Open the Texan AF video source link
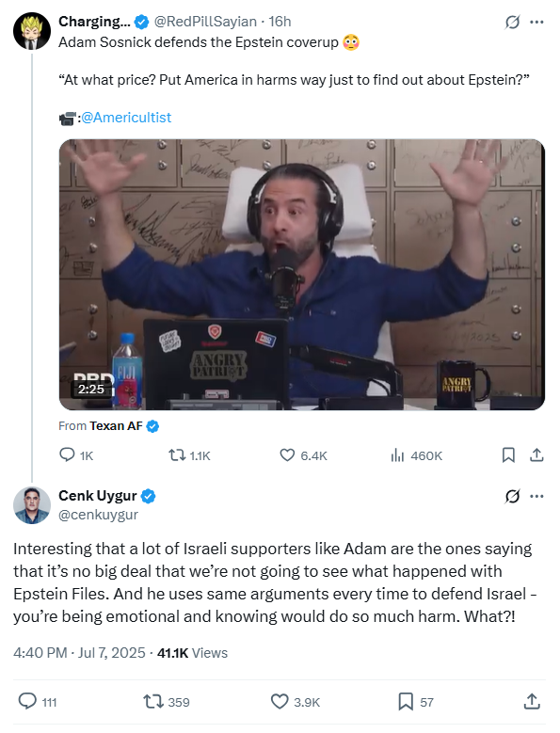 click(116, 426)
